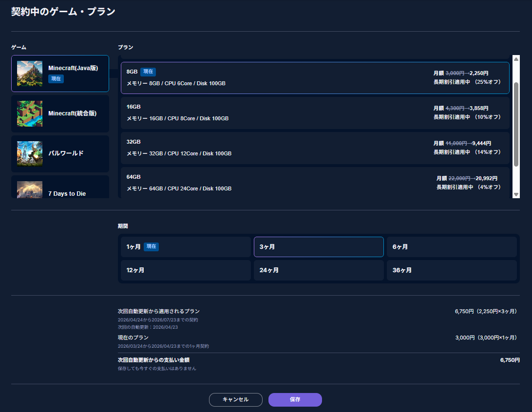Image resolution: width=532 pixels, height=412 pixels.
Task: Click the plan list scrollbar down arrow
Action: point(516,195)
